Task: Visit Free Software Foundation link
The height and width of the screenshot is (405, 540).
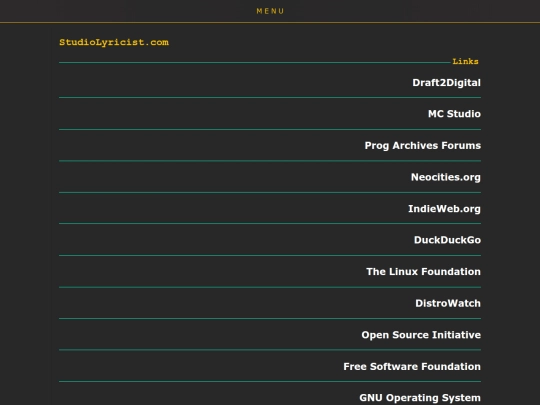Action: pyautogui.click(x=412, y=366)
